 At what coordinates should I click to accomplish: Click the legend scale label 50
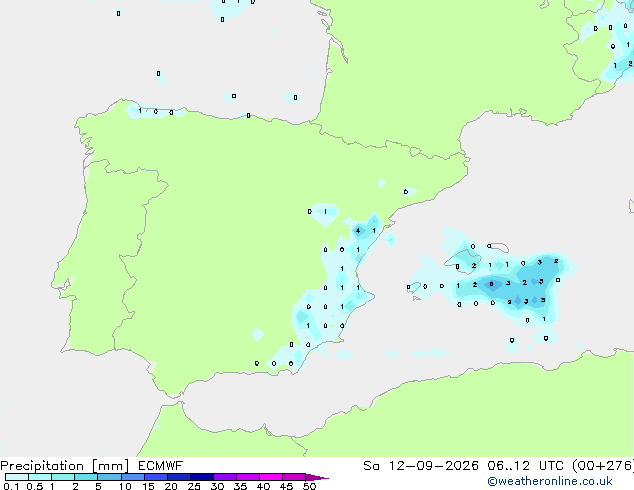tap(309, 486)
